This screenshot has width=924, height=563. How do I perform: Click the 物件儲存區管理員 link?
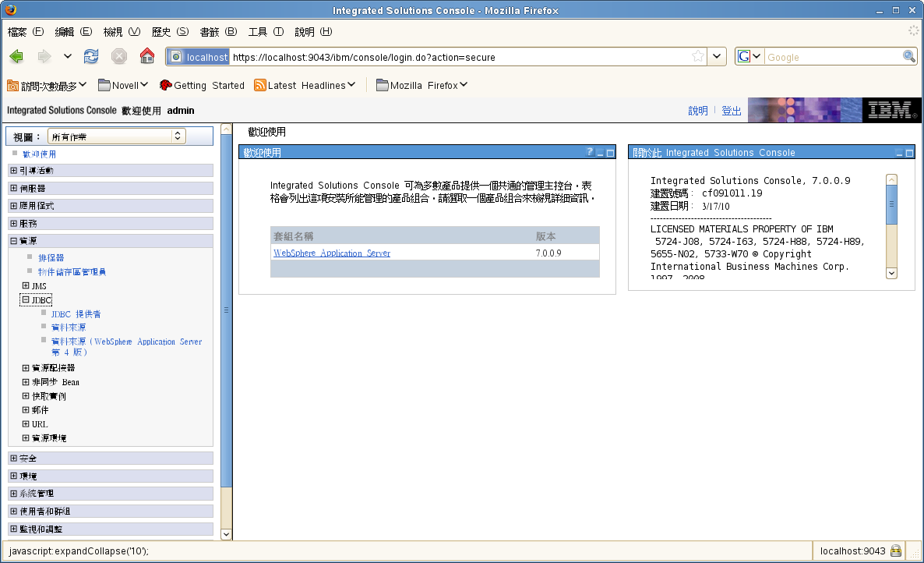72,272
